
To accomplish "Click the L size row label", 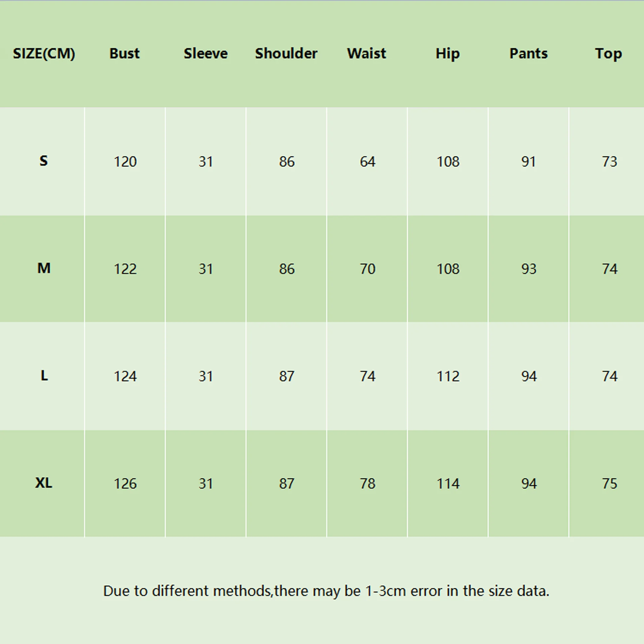I will point(44,376).
